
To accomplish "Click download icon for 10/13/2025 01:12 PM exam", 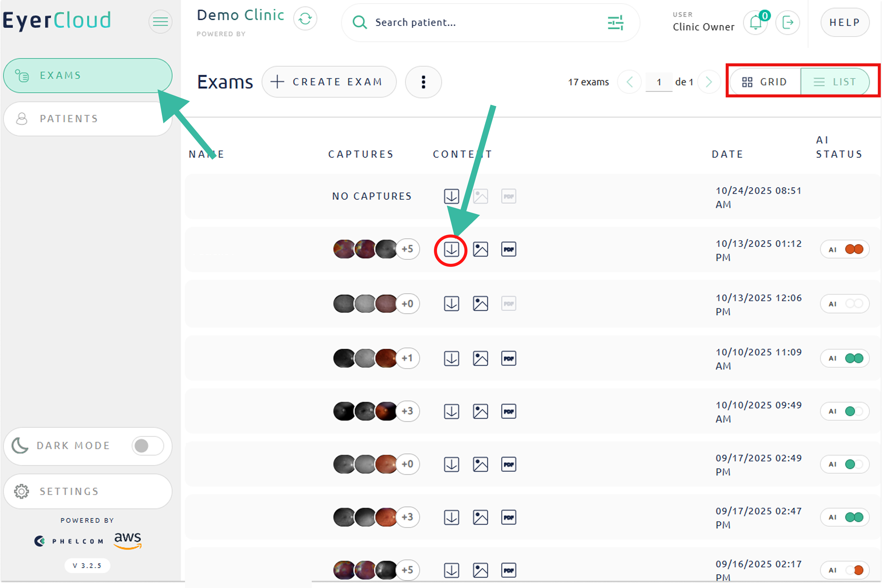I will coord(451,249).
